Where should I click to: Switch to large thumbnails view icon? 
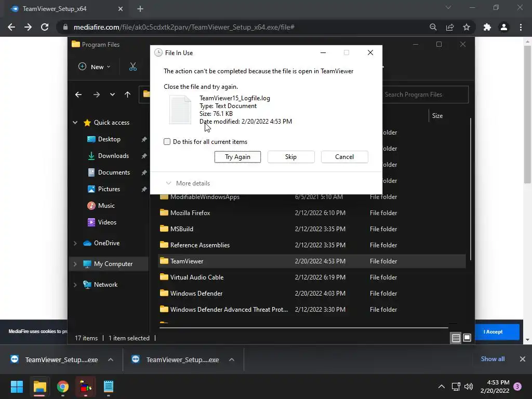tap(467, 338)
